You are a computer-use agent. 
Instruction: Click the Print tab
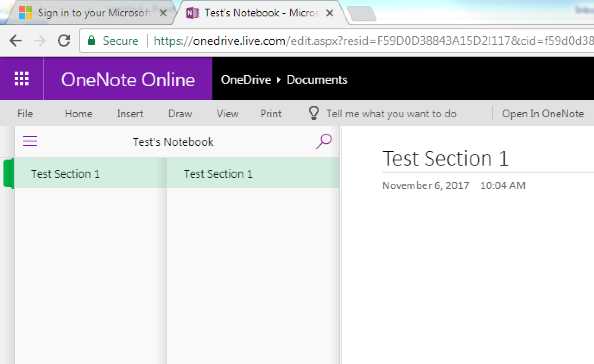(x=271, y=113)
